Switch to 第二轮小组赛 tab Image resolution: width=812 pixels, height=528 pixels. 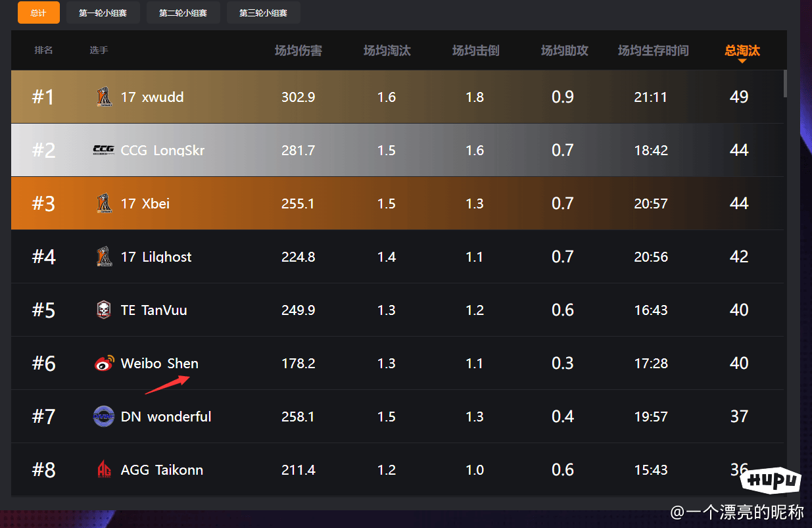tap(183, 12)
